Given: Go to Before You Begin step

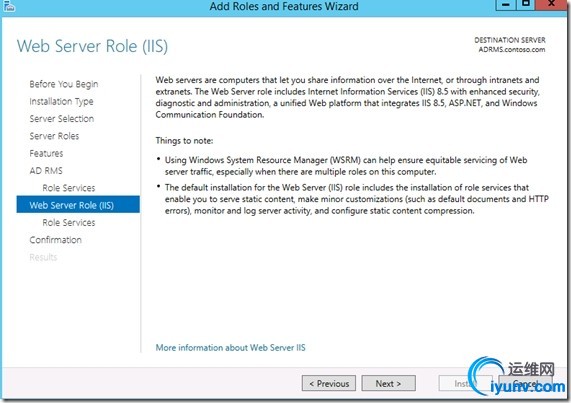Looking at the screenshot, I should [x=64, y=84].
